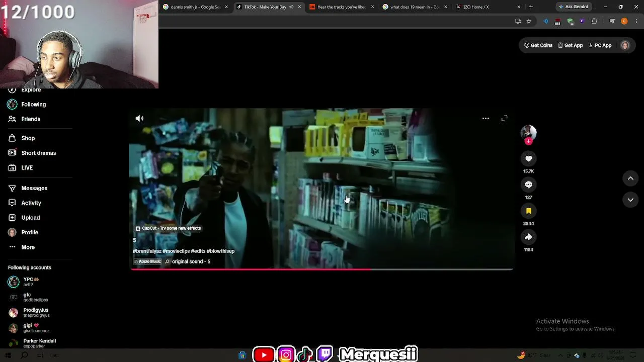Open the media control icon in Chrome toolbar
The height and width of the screenshot is (362, 644).
[x=612, y=21]
